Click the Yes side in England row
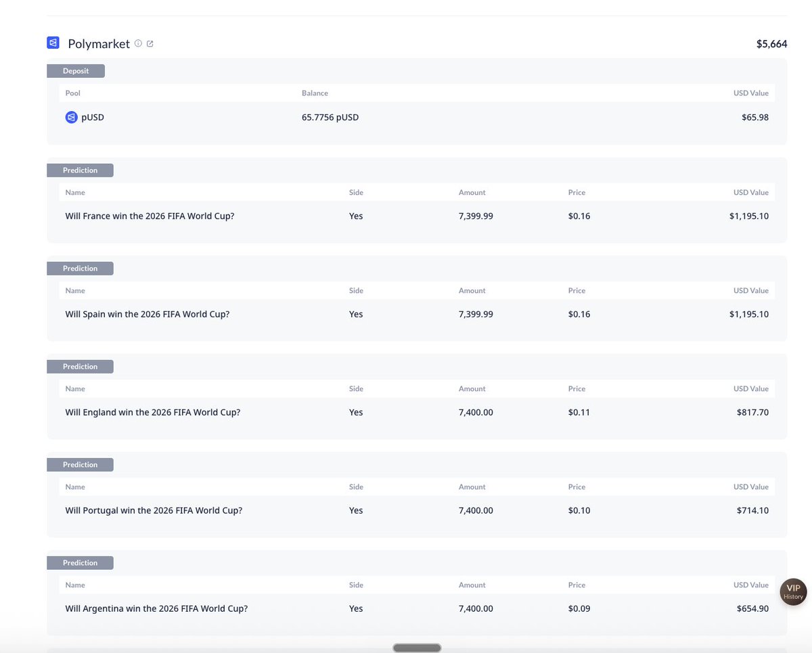The height and width of the screenshot is (653, 812). coord(356,412)
